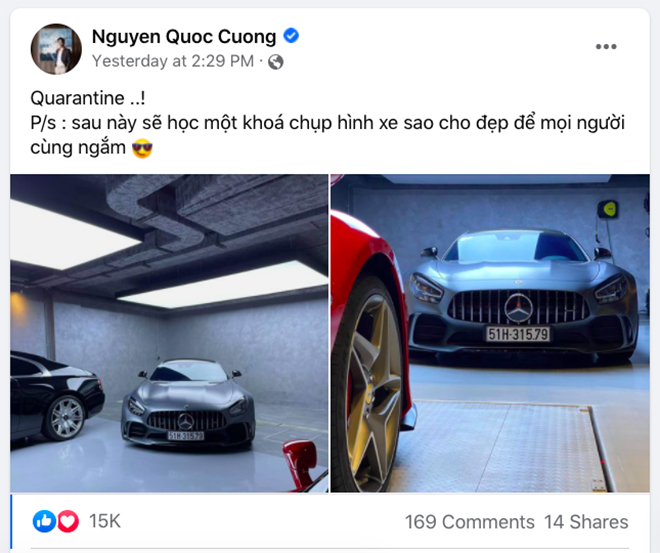Click the Quarantine ..! post text
Viewport: 660px width, 553px height.
tap(88, 98)
